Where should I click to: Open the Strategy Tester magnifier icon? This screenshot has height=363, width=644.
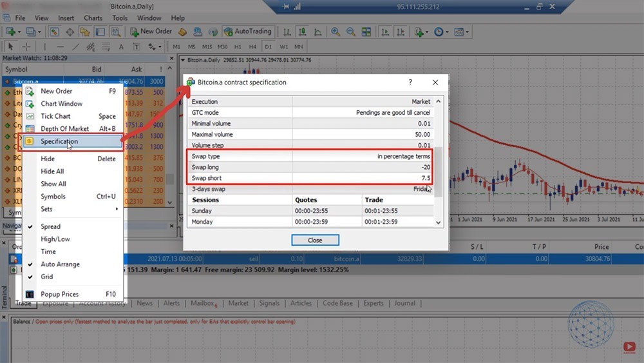pyautogui.click(x=116, y=32)
